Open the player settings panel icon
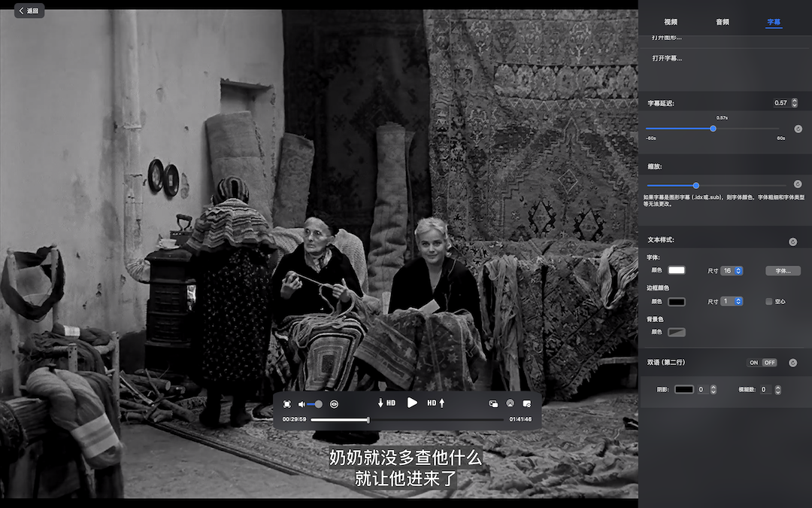The width and height of the screenshot is (812, 508). pos(526,403)
